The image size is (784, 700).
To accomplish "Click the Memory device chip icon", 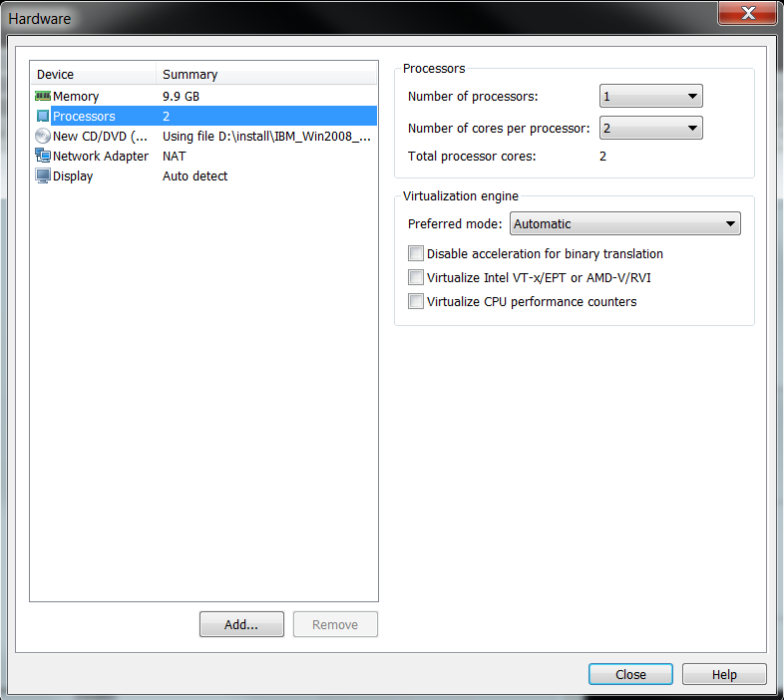I will coord(43,96).
